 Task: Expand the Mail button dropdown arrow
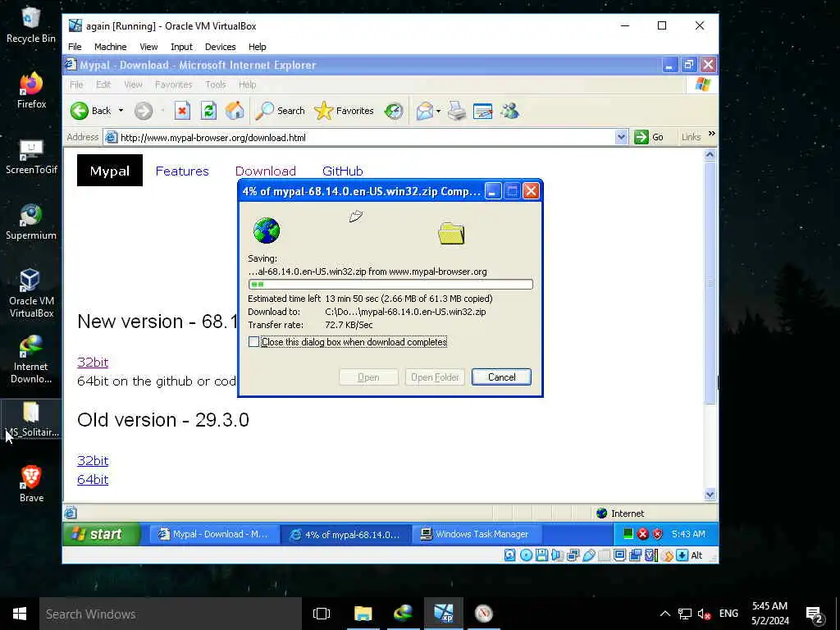[x=438, y=111]
